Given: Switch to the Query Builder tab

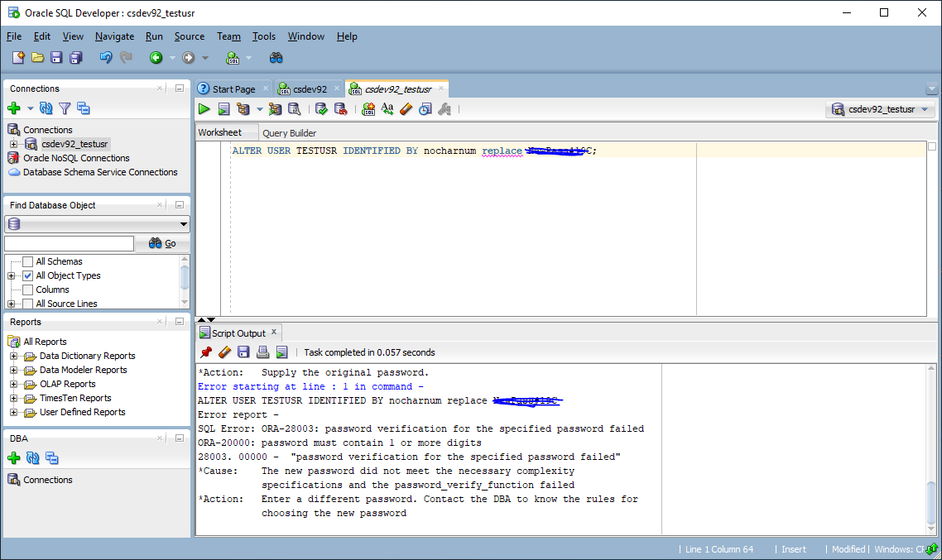Looking at the screenshot, I should 289,133.
